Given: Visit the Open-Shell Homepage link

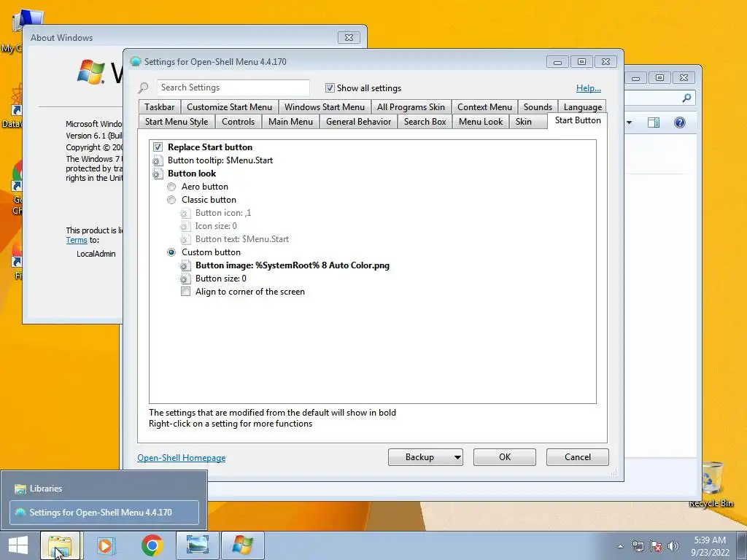Looking at the screenshot, I should [182, 458].
